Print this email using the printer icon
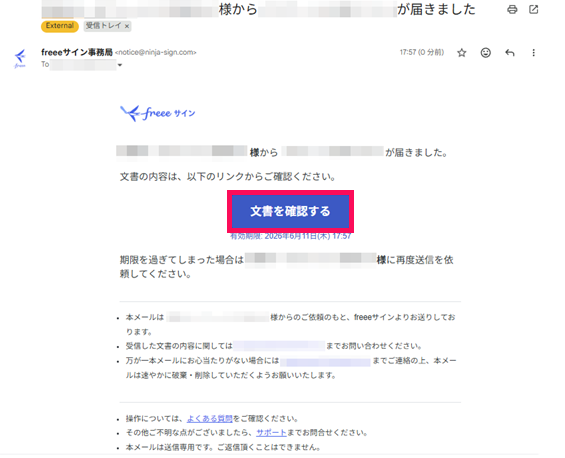Viewport: 565px width, 458px height. (512, 9)
